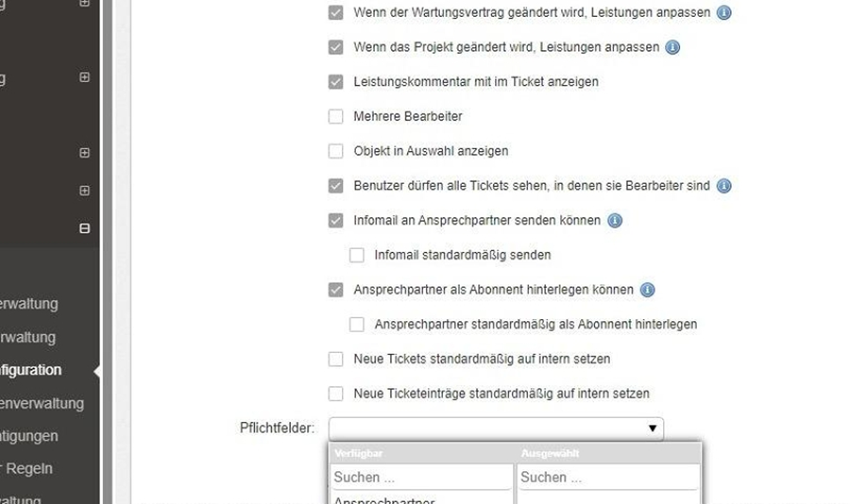Image resolution: width=850 pixels, height=504 pixels.
Task: Enable Ansprechpartner standardmäßig als Abonnent hinterlegen
Action: coord(356,325)
